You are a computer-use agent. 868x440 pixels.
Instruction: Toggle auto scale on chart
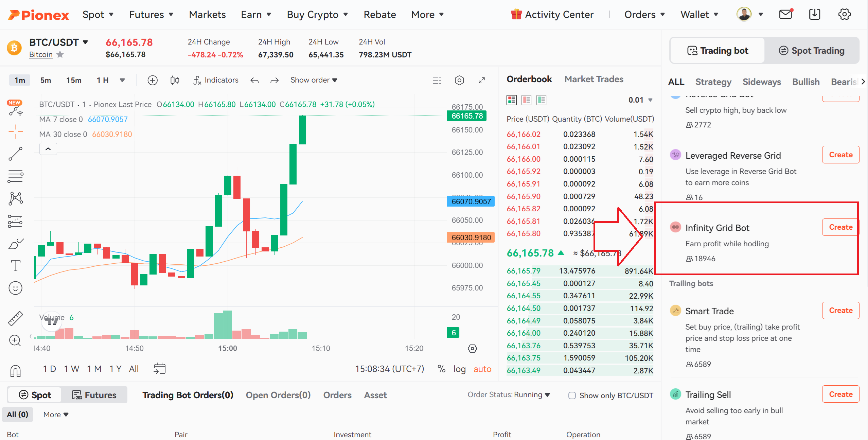(482, 369)
